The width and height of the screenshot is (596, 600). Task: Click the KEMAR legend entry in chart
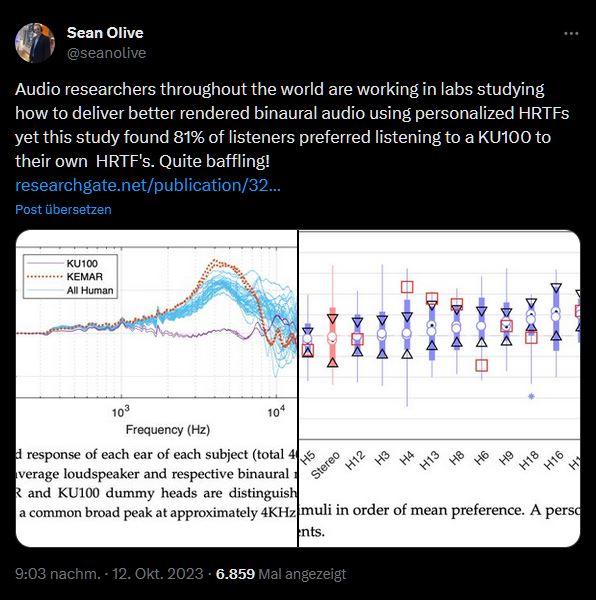tap(85, 277)
